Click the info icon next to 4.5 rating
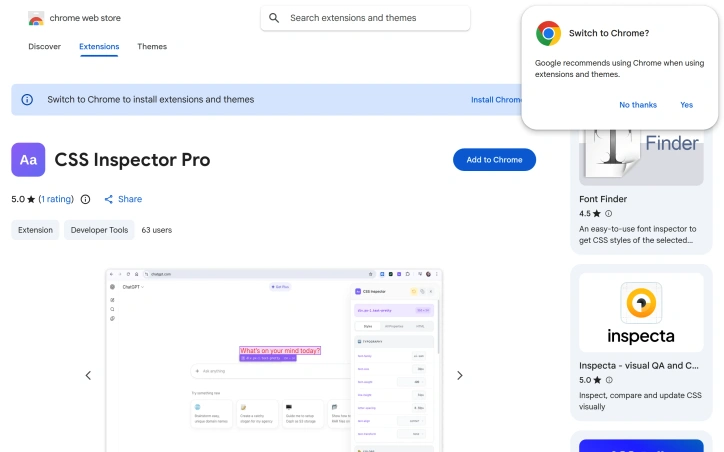This screenshot has height=452, width=724. click(x=609, y=213)
